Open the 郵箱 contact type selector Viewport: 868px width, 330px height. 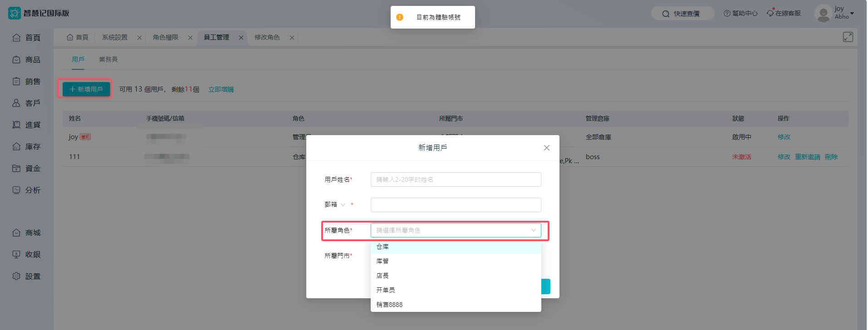(335, 205)
